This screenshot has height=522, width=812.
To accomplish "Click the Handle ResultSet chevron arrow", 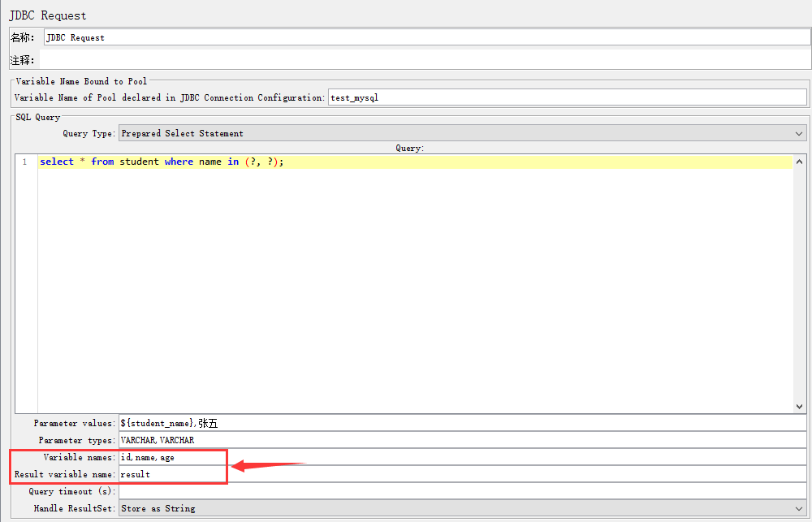I will [x=800, y=508].
